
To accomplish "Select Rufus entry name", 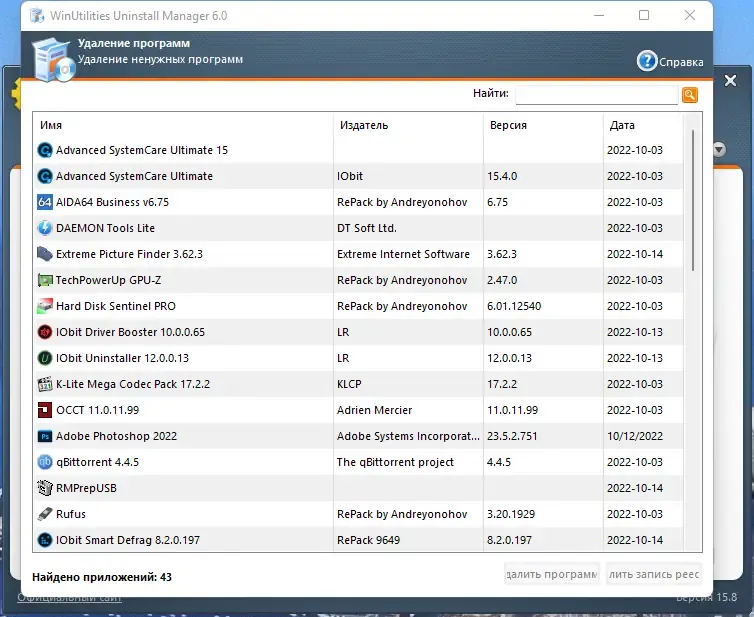I will point(71,514).
